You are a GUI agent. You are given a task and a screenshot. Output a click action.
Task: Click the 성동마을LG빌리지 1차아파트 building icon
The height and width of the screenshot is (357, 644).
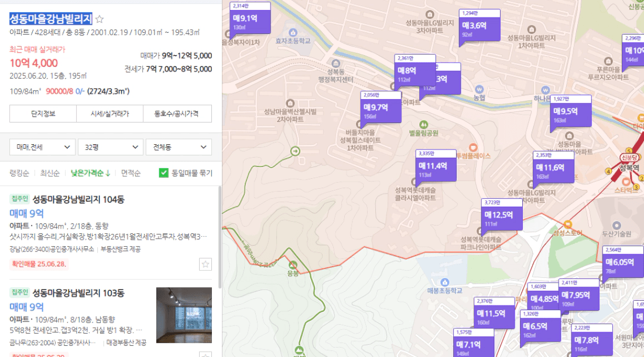pos(532,30)
